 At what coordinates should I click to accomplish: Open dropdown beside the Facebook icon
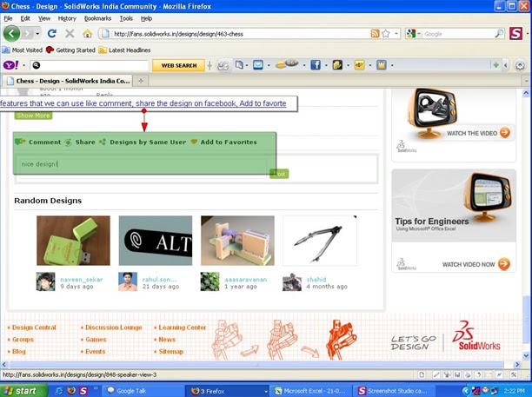pyautogui.click(x=326, y=65)
